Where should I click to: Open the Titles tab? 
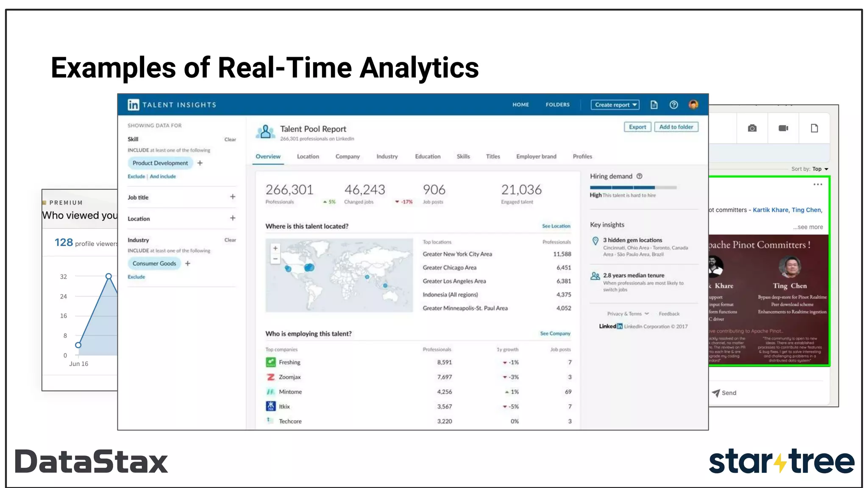[x=493, y=157]
